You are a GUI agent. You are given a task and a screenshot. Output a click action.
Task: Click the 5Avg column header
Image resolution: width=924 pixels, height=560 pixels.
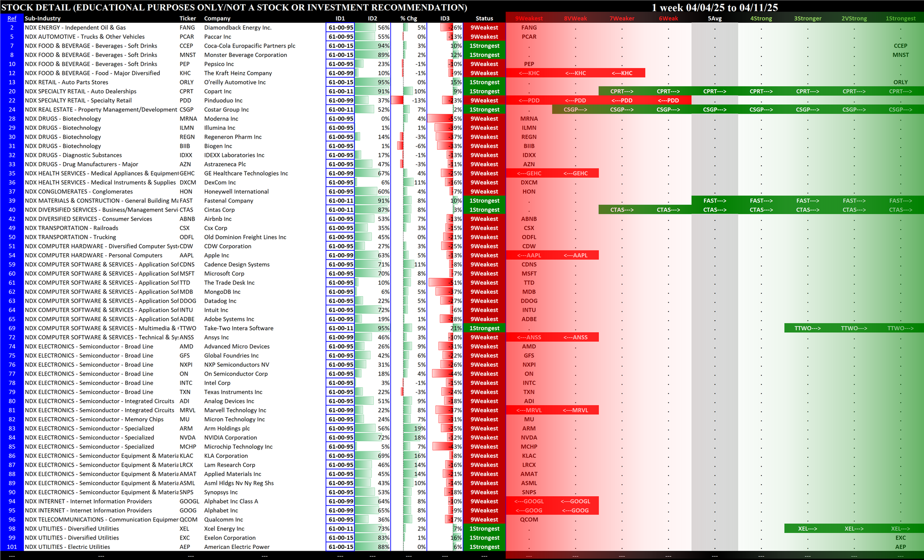tap(714, 18)
